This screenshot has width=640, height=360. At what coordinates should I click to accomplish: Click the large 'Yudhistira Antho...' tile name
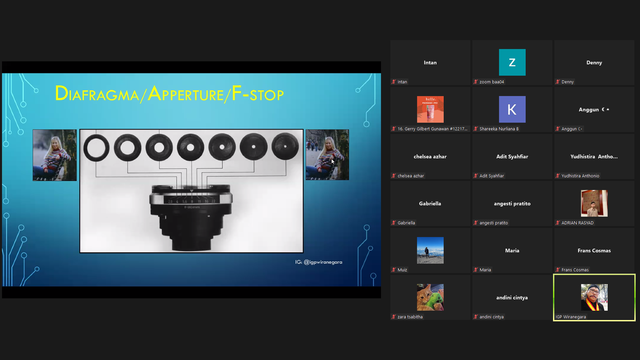(594, 156)
